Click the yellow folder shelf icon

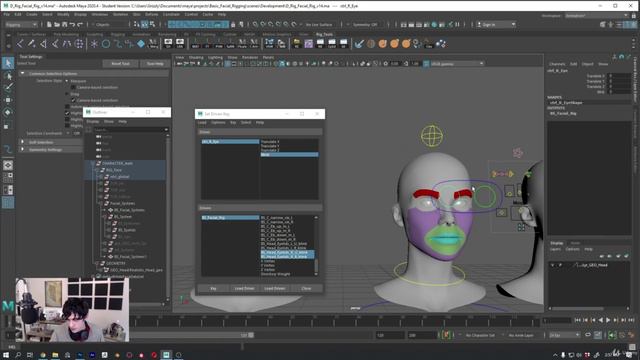click(x=297, y=44)
